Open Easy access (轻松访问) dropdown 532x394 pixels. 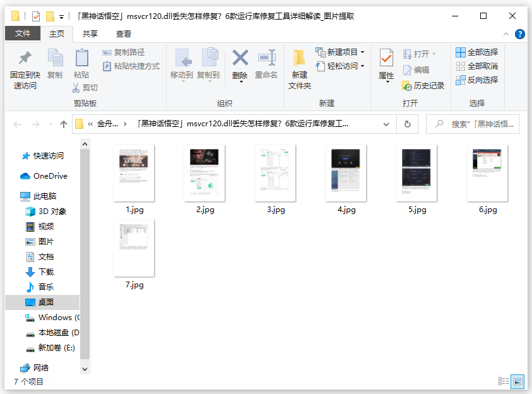click(340, 66)
